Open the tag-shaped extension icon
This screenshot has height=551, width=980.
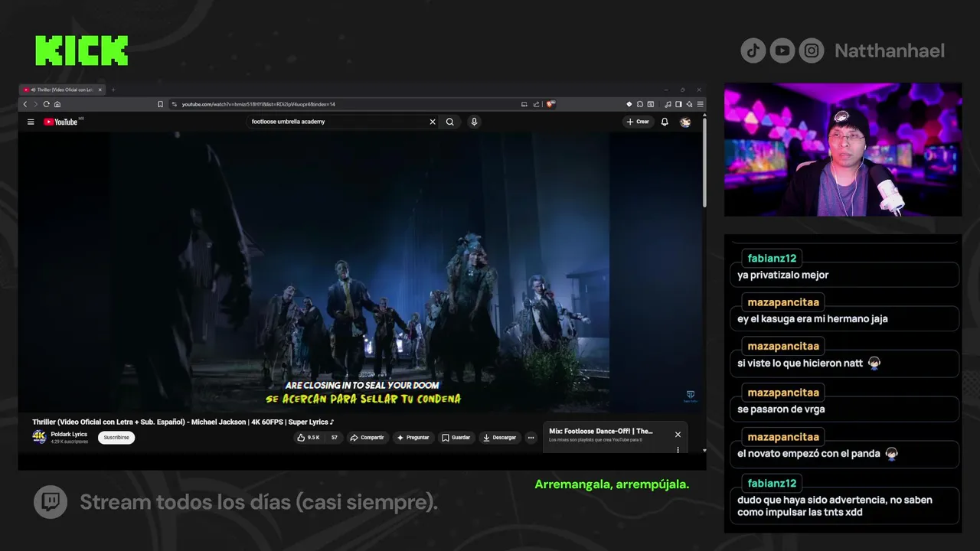pyautogui.click(x=629, y=104)
